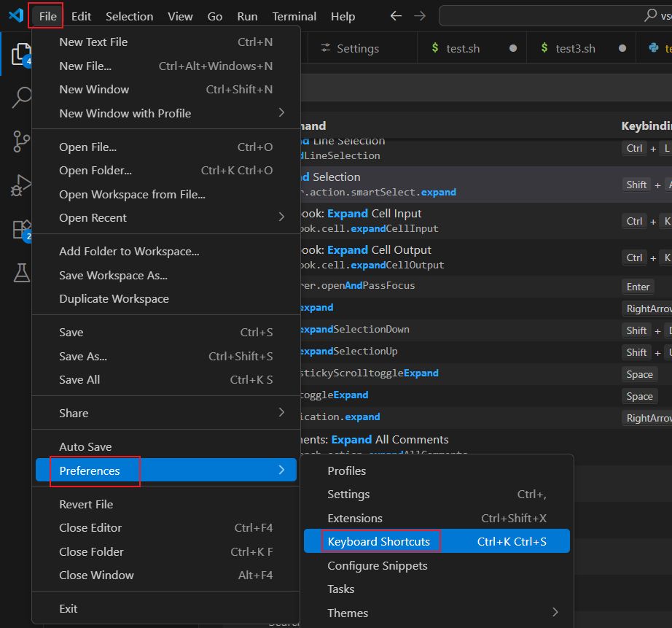
Task: Choose Configure Snippets from Preferences
Action: (437, 565)
